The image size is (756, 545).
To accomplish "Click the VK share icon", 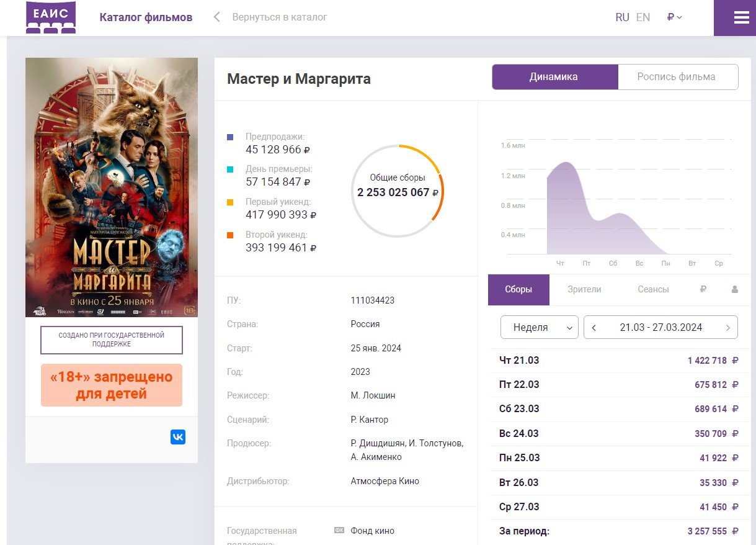I will [x=178, y=437].
